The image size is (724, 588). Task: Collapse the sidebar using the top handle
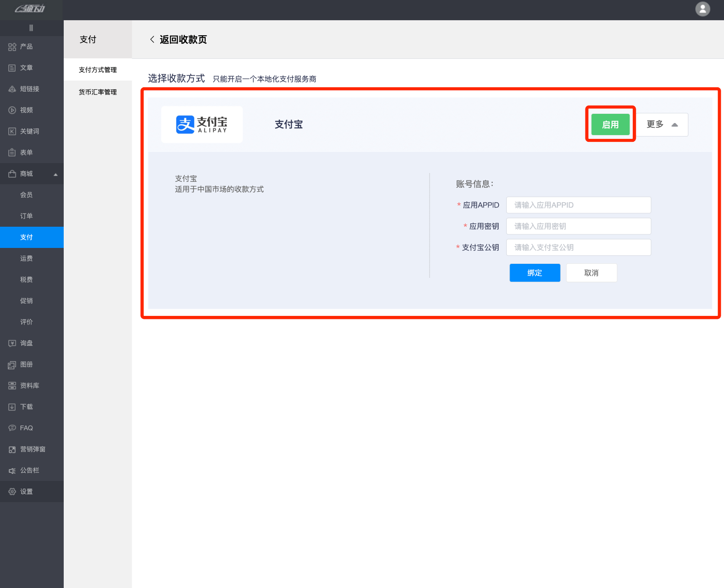(31, 27)
